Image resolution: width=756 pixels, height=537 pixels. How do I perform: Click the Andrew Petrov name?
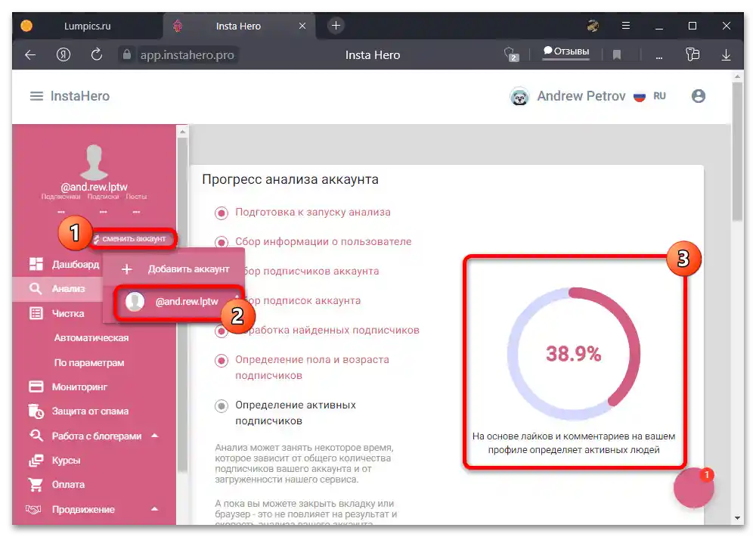pyautogui.click(x=581, y=96)
